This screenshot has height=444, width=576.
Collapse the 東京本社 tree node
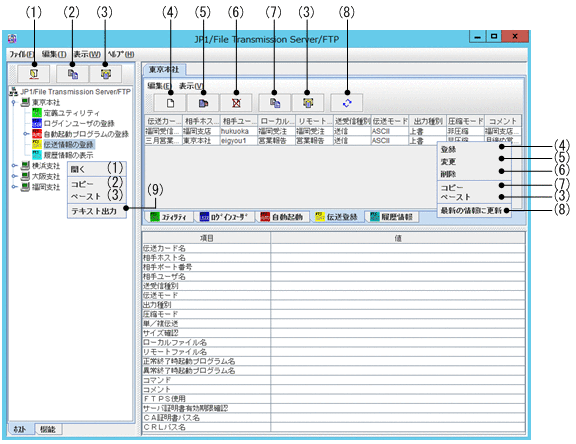point(14,102)
